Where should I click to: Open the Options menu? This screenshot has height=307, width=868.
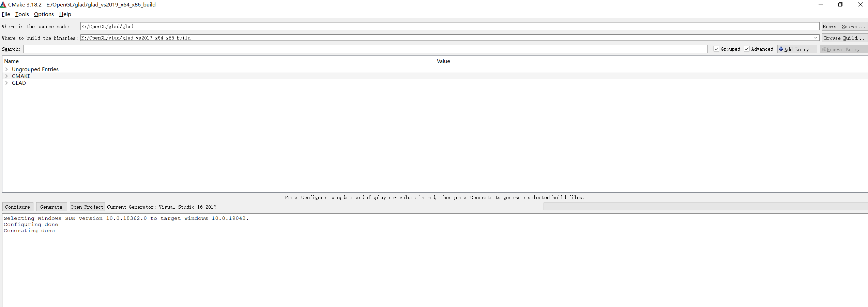click(44, 14)
